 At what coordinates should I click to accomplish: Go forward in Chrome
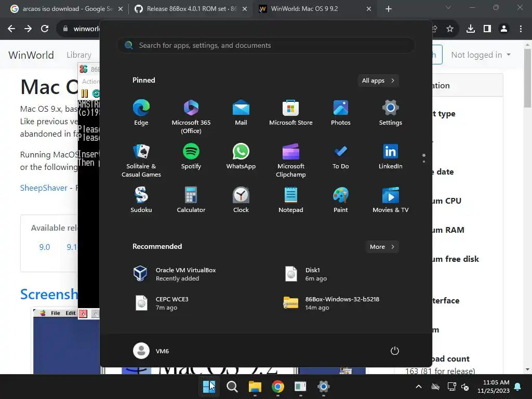click(x=28, y=29)
